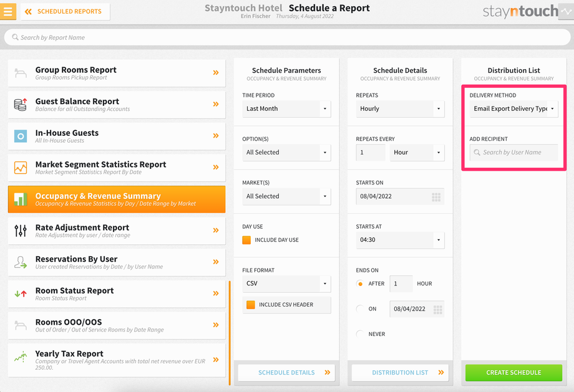Toggle the Include Day Use checkbox
This screenshot has width=574, height=392.
(246, 240)
